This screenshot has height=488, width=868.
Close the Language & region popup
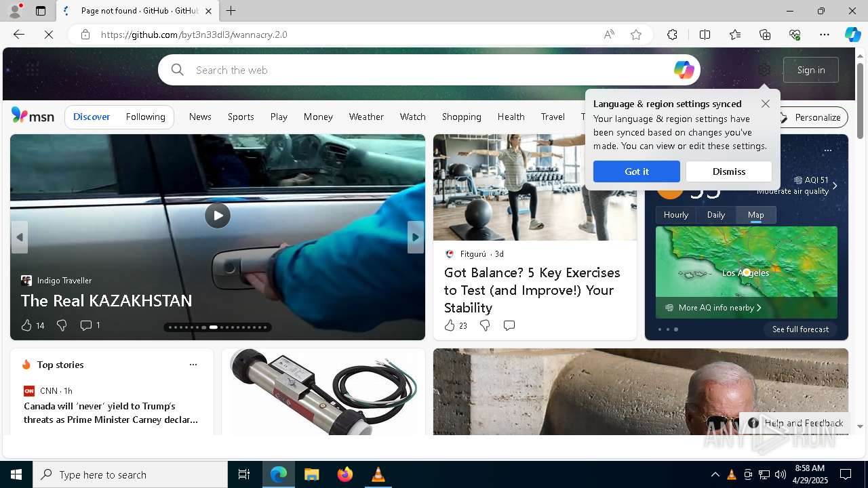click(765, 104)
